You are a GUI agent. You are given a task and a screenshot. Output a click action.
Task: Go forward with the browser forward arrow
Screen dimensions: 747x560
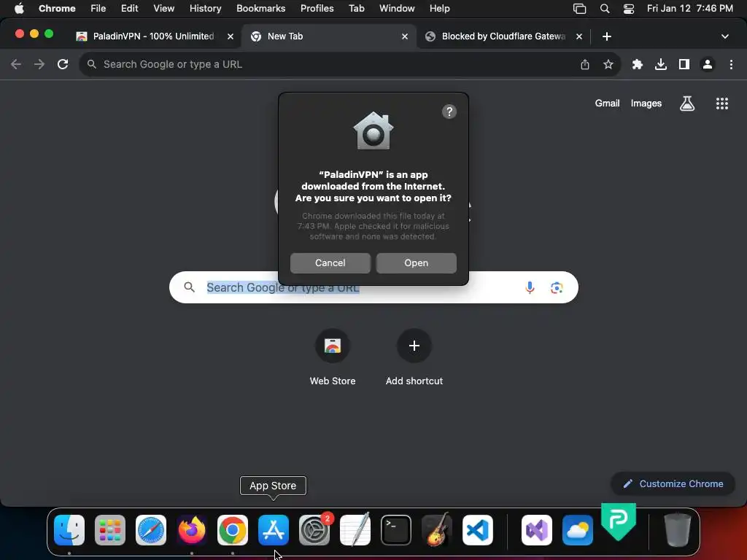(x=39, y=64)
